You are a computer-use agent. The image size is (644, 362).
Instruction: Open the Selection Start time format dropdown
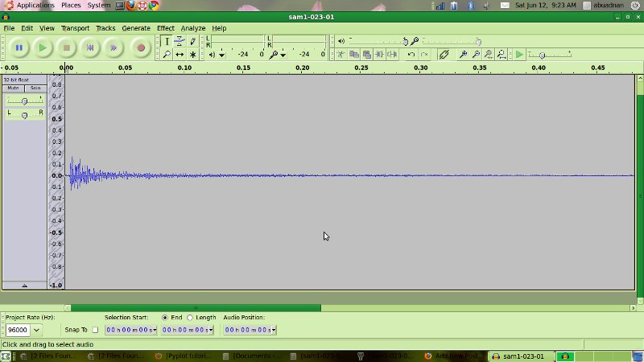point(154,330)
